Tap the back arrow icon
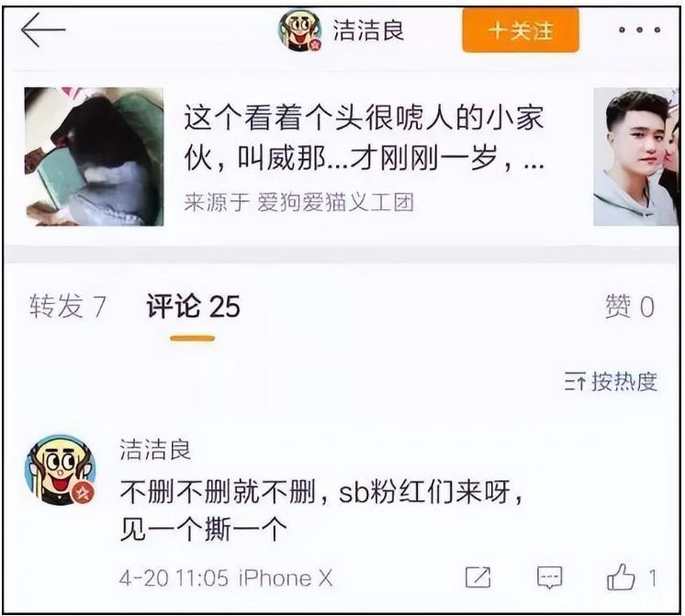 43,29
